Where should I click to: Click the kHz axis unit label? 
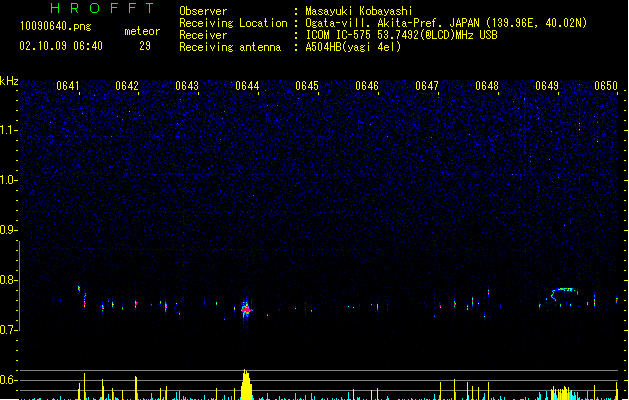pyautogui.click(x=9, y=81)
